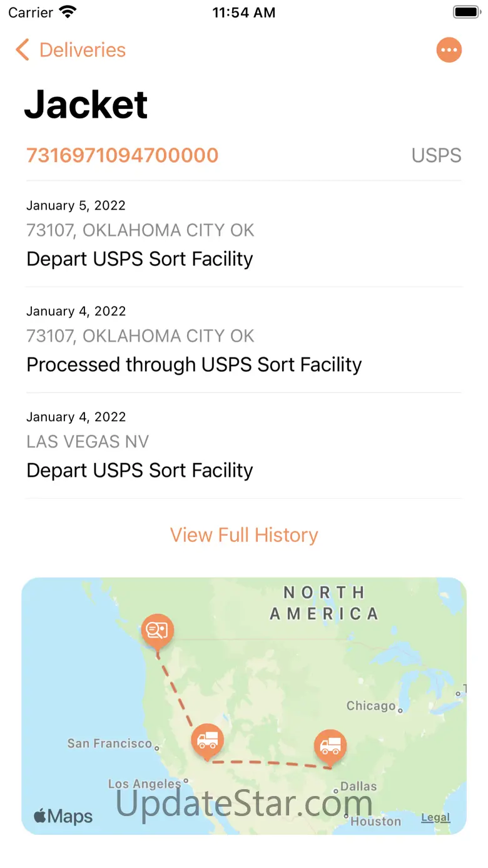Select the January 5 Depart USPS Sort Facility entry

click(244, 233)
